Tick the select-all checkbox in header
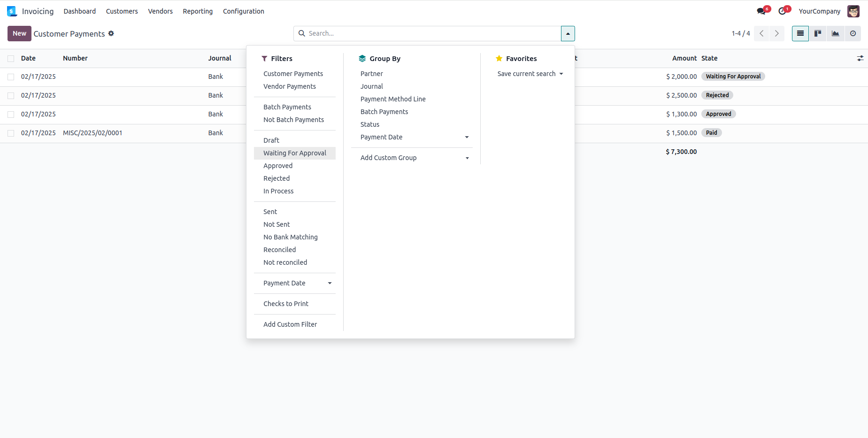868x438 pixels. pyautogui.click(x=11, y=59)
